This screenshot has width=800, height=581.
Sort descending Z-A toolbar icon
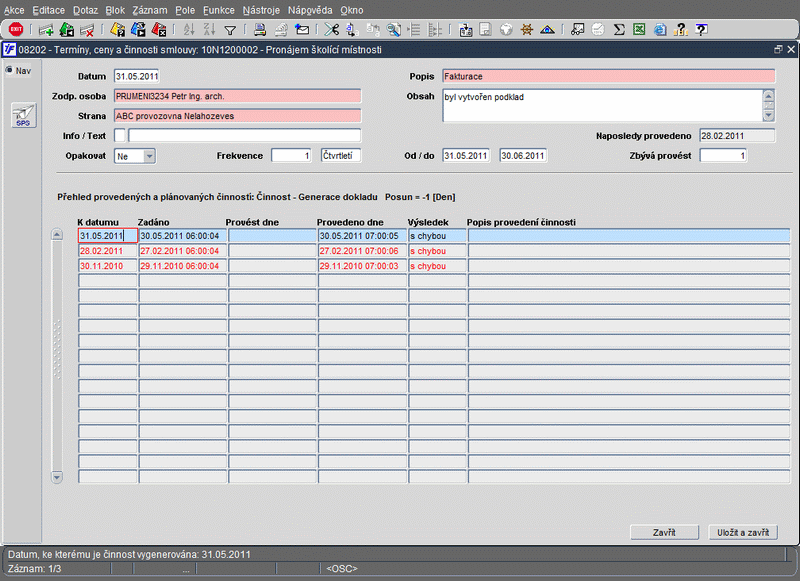209,30
